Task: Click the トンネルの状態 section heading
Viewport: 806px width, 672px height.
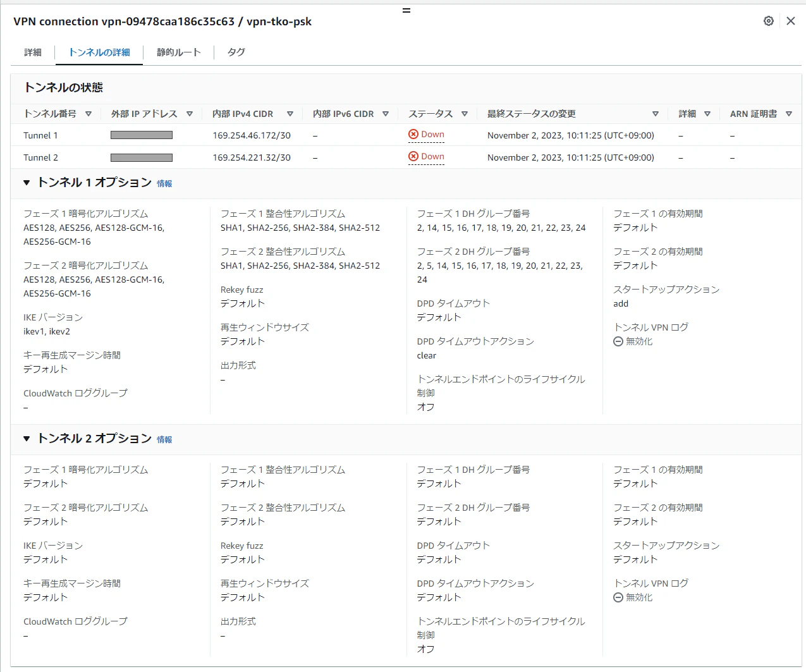Action: tap(63, 87)
